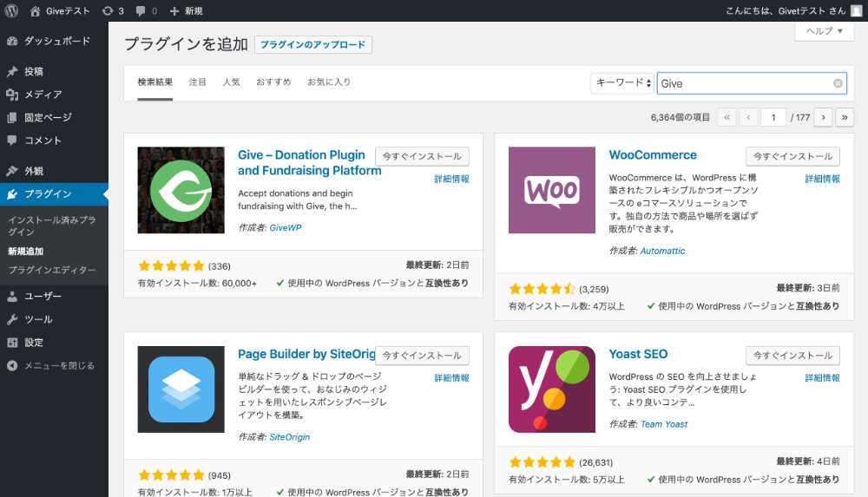Open 固定ページ pages menu
Image resolution: width=868 pixels, height=497 pixels.
[54, 117]
